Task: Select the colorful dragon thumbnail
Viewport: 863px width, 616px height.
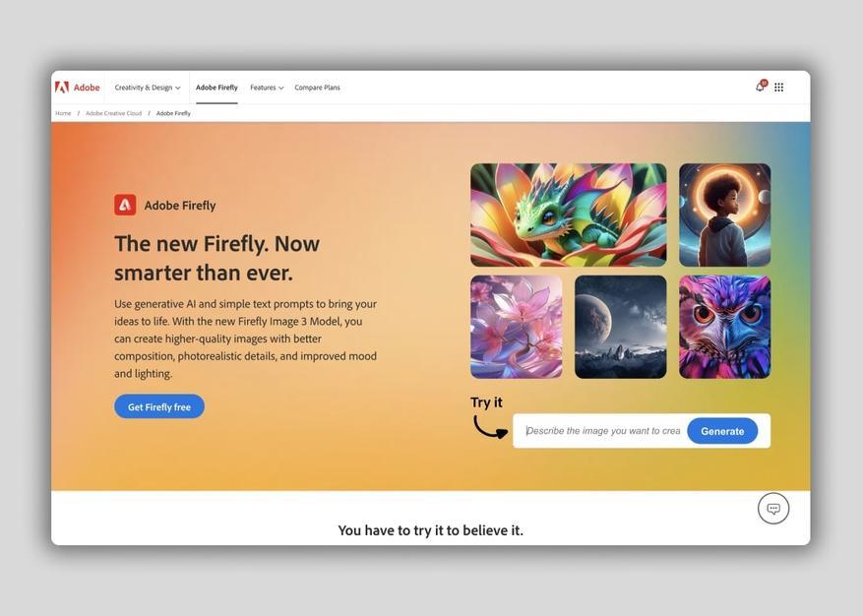Action: 568,215
